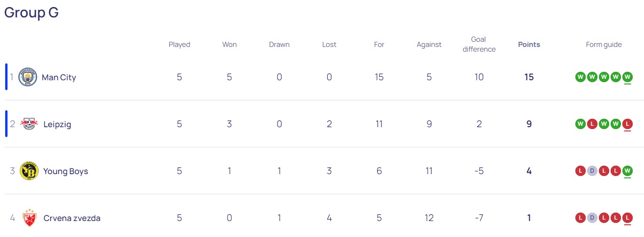
Task: Open the Leipzig team link
Action: coord(57,124)
